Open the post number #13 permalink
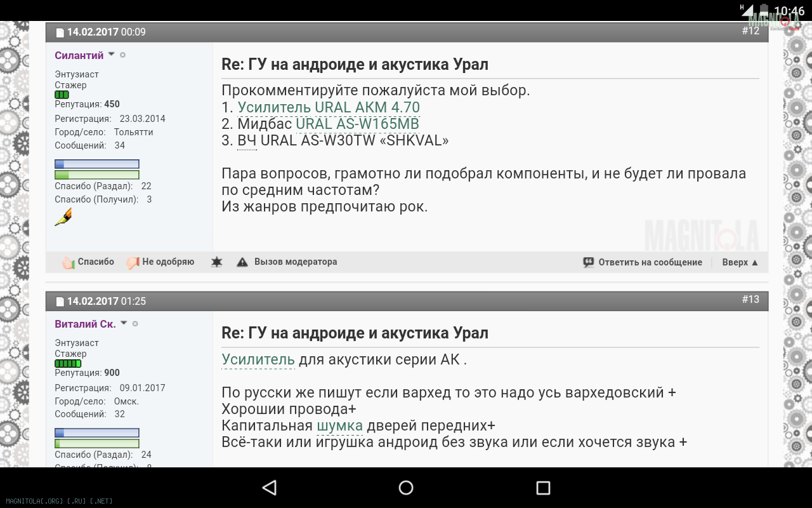The width and height of the screenshot is (812, 508). tap(750, 299)
